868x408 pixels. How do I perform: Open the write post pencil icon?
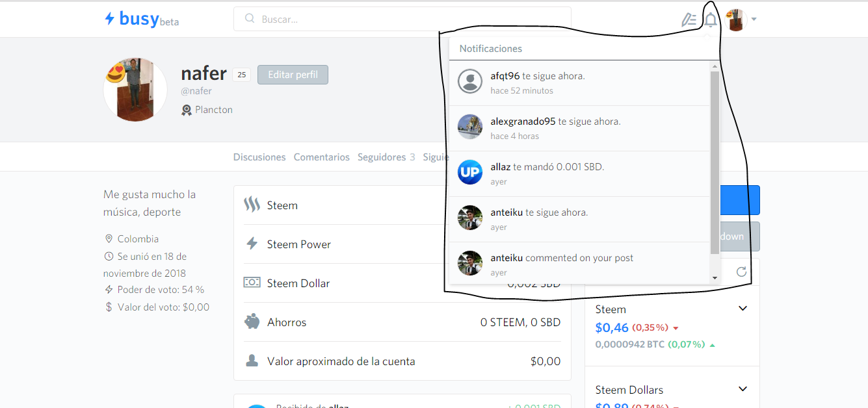(689, 19)
